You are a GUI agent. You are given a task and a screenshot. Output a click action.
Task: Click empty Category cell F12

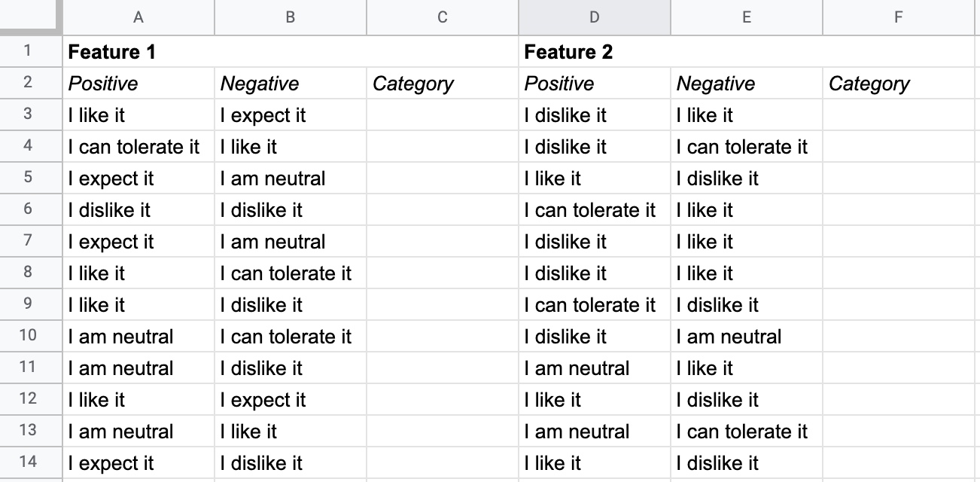[899, 400]
